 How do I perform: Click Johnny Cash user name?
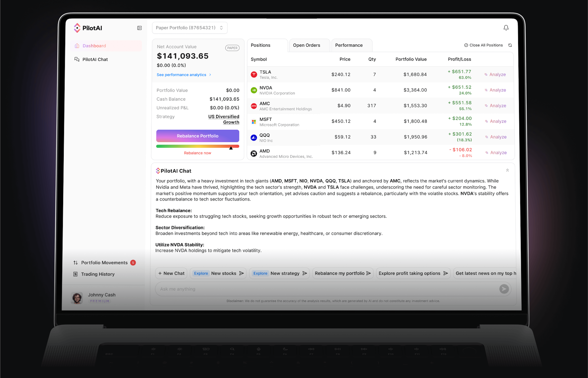point(102,295)
